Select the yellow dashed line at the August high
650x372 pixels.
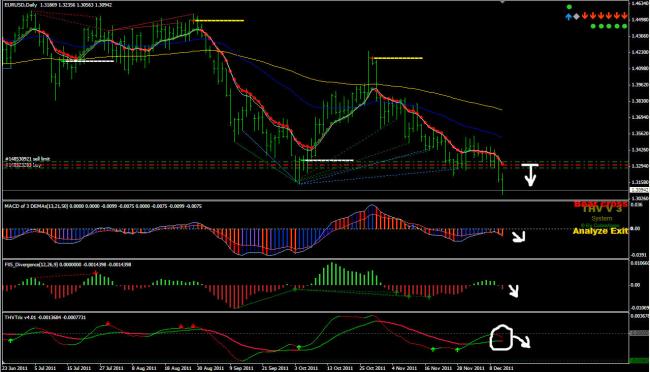tap(219, 20)
